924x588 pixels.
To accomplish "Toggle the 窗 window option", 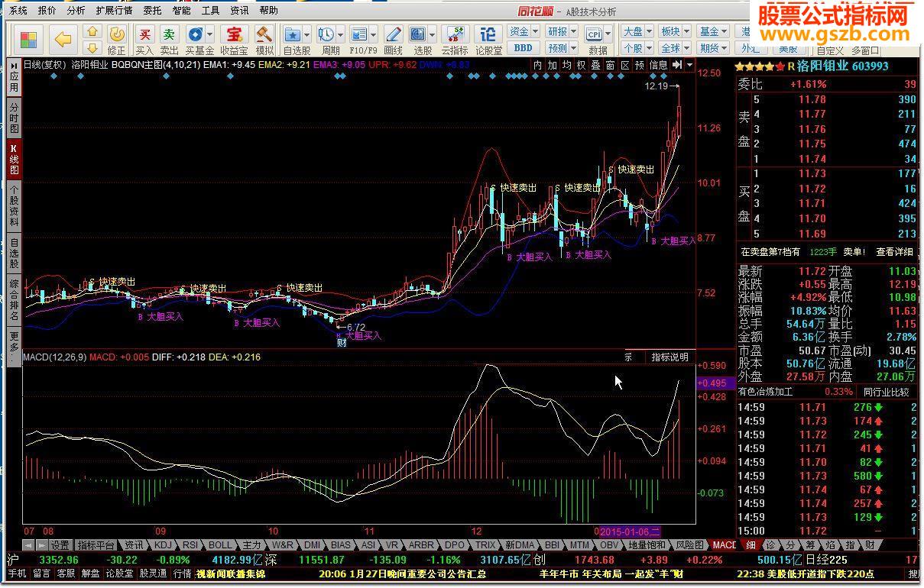I will click(610, 66).
